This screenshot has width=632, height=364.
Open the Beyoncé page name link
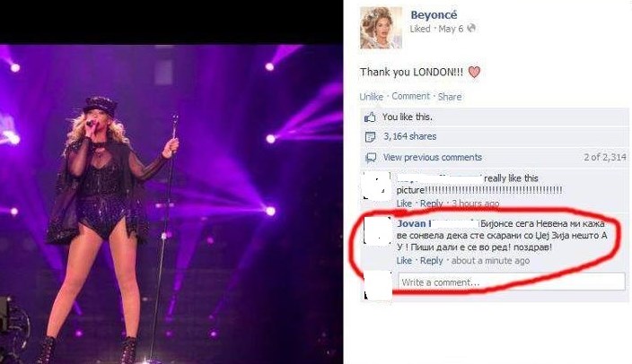[x=434, y=15]
